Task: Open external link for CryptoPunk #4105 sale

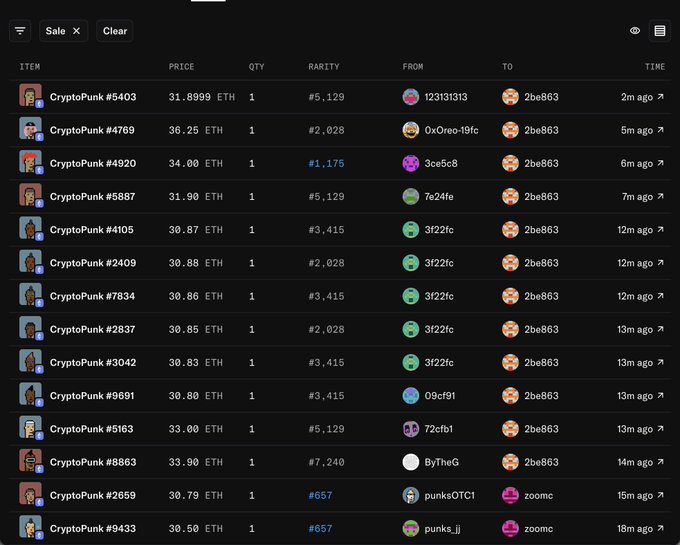Action: pyautogui.click(x=660, y=229)
